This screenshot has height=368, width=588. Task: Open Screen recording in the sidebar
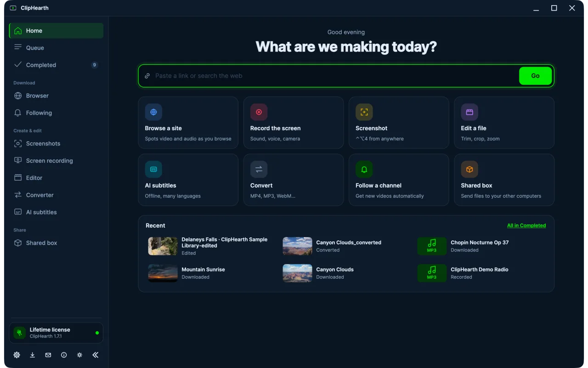[56, 161]
